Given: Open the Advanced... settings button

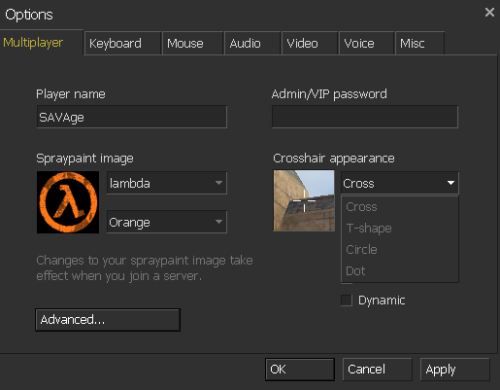Looking at the screenshot, I should coord(108,320).
